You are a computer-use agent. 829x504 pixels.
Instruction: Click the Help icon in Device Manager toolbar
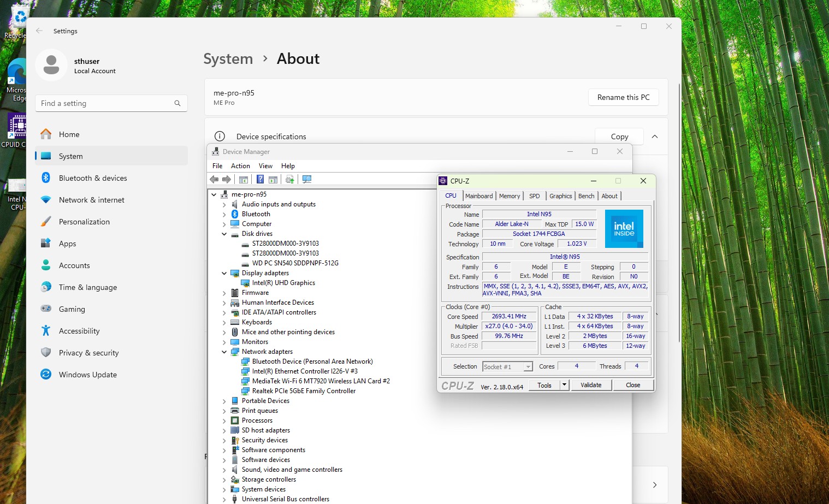(260, 179)
